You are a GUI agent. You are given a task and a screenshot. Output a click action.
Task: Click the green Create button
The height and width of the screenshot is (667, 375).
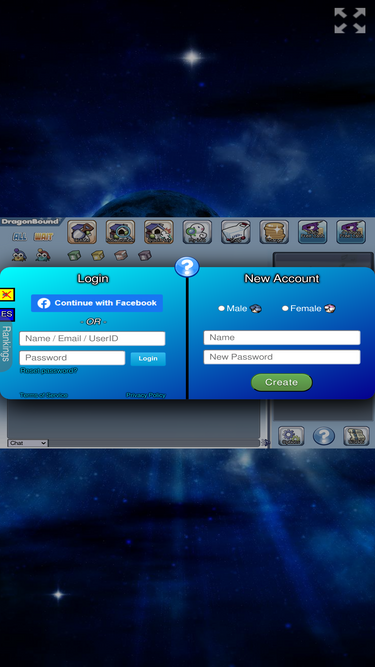click(281, 382)
